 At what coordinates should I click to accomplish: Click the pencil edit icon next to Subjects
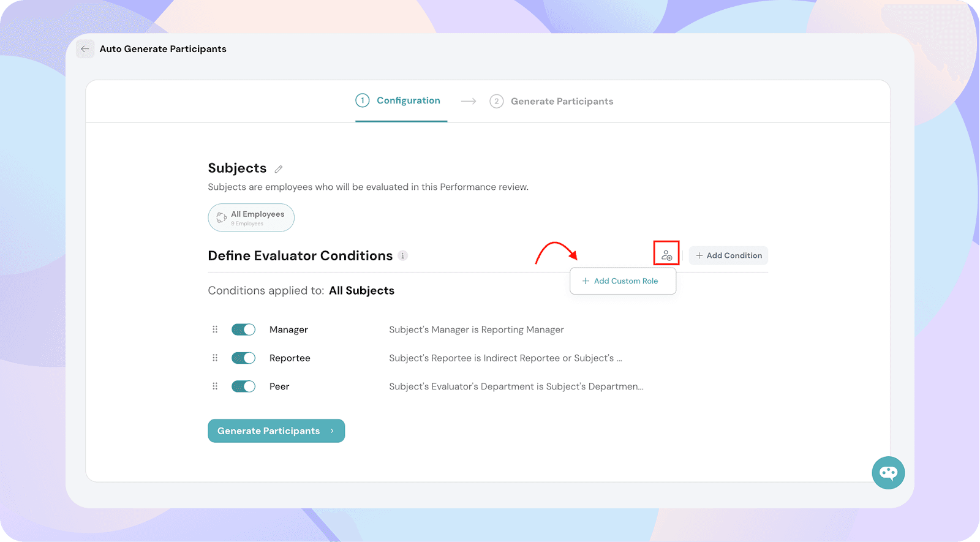[x=279, y=169]
